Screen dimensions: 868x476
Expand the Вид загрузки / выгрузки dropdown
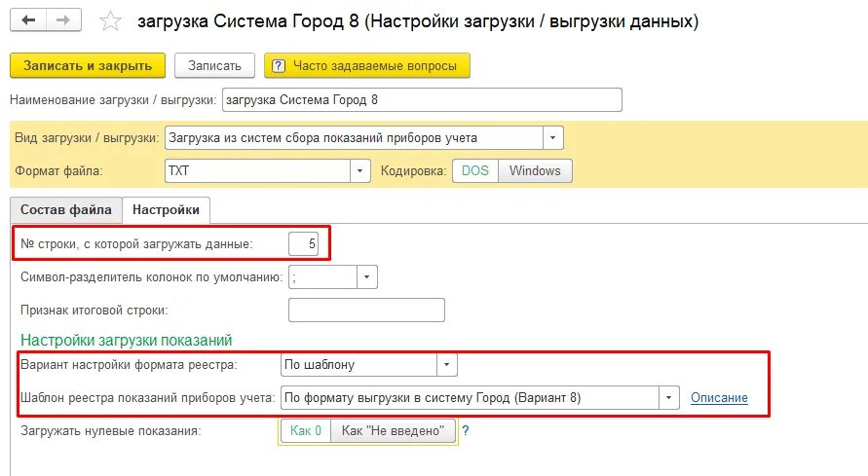[553, 138]
